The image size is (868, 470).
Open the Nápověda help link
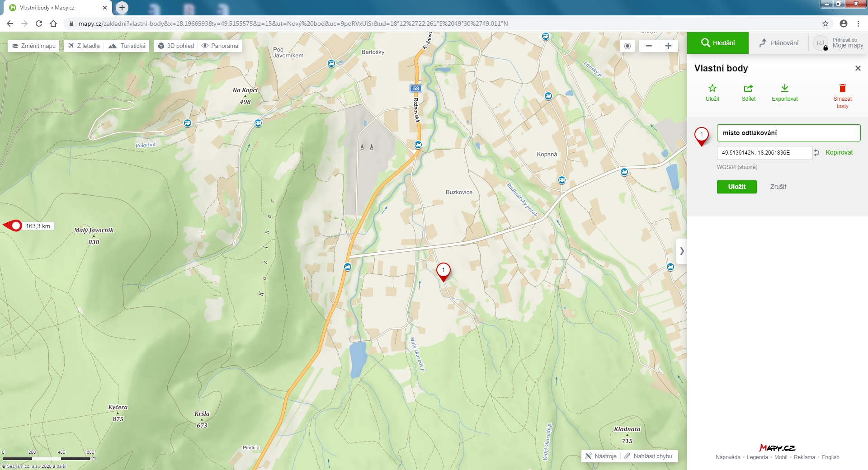click(728, 457)
